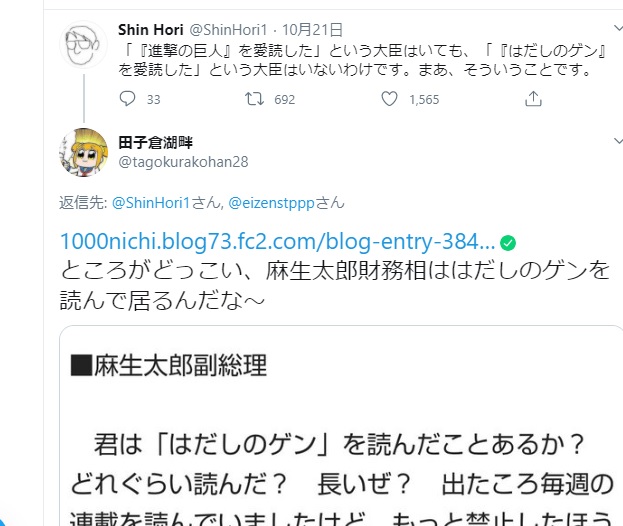Open the 1000nichi.blog73.fc2.com blog link
The height and width of the screenshot is (526, 623).
(277, 242)
